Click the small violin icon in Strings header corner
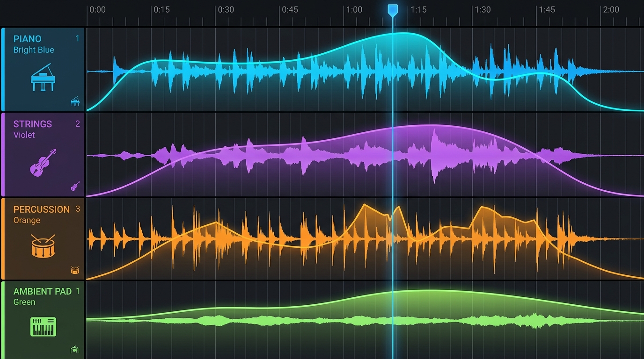 click(75, 186)
